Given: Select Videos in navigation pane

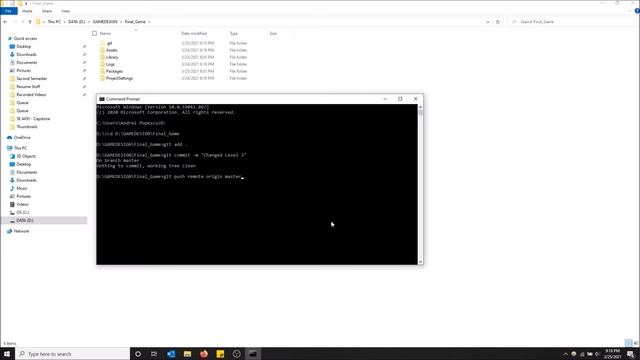Looking at the screenshot, I should (x=22, y=204).
